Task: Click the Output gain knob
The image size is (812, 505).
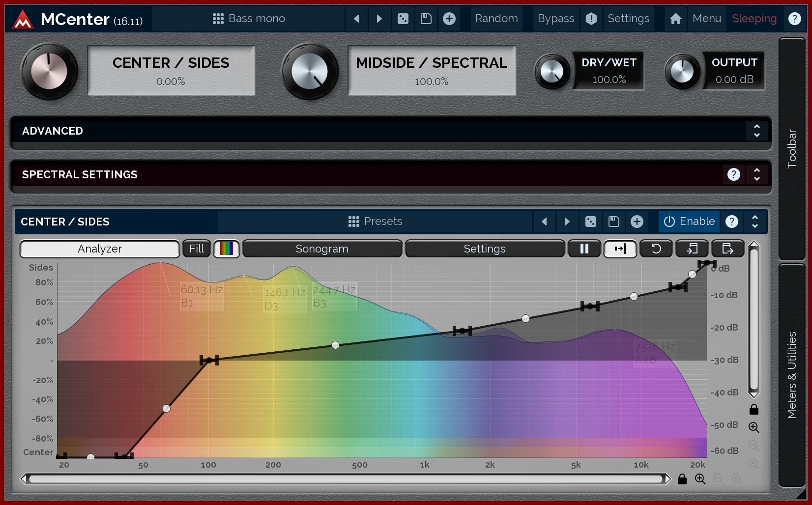Action: [682, 72]
